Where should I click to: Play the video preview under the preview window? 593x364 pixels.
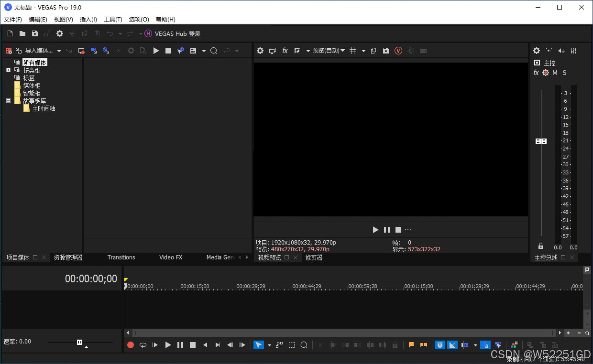pyautogui.click(x=375, y=230)
